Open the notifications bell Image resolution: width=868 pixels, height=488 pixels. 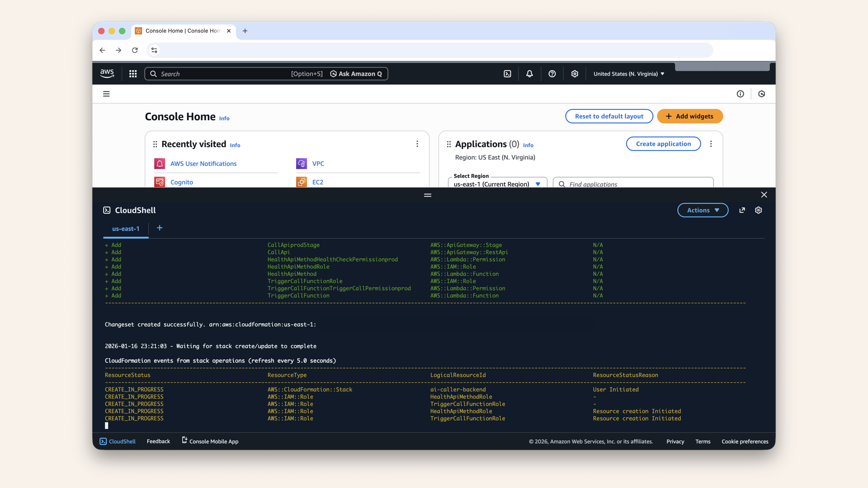click(529, 74)
